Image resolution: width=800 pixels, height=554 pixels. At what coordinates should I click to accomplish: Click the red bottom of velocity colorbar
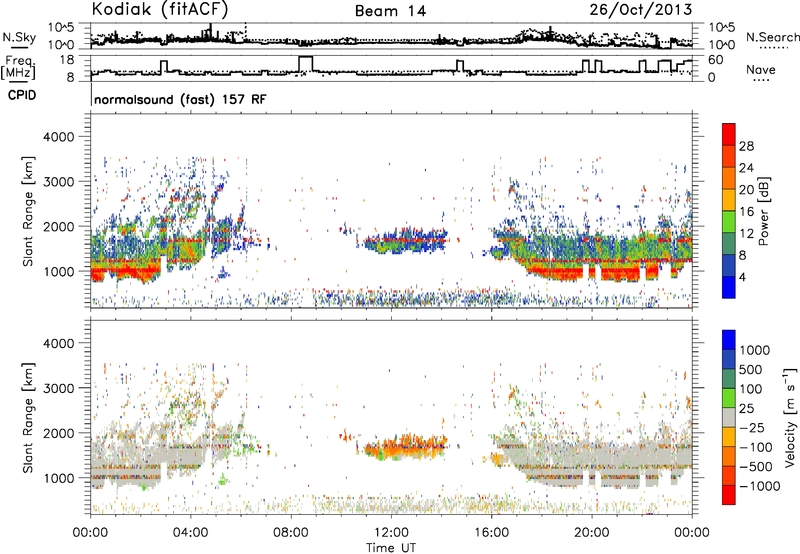(x=729, y=495)
